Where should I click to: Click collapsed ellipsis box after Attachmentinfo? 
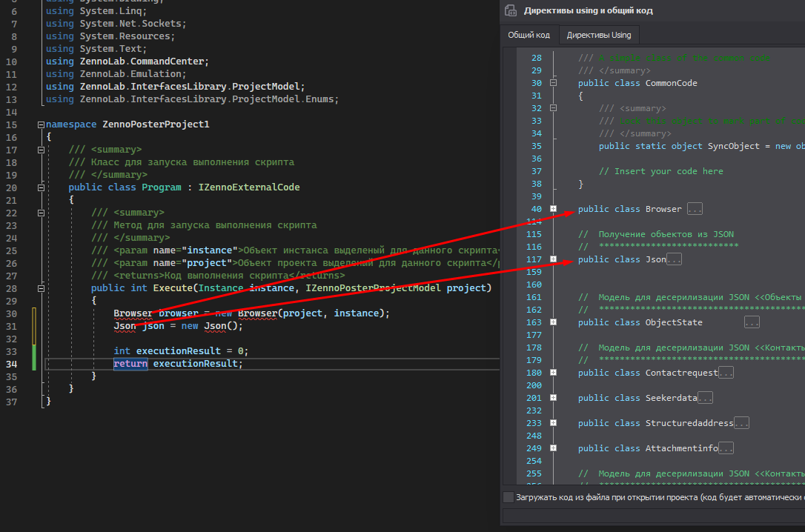726,448
